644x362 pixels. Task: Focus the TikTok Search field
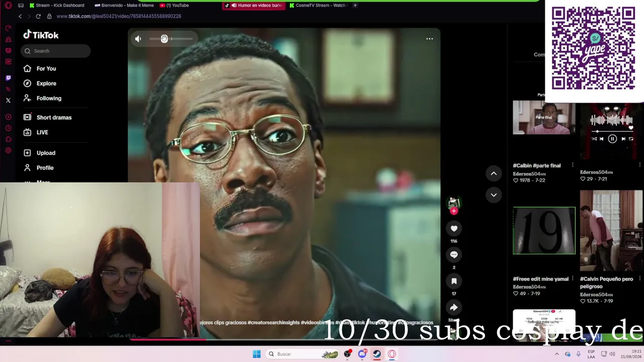pos(56,51)
